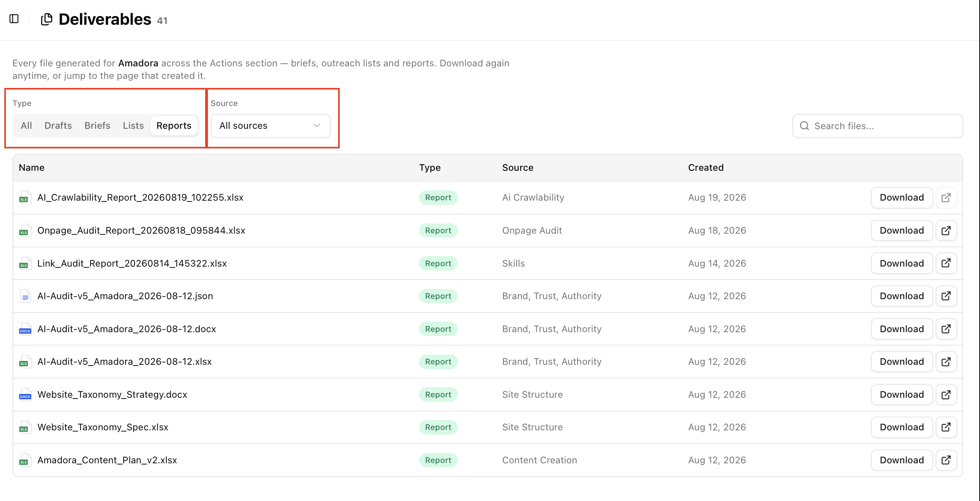Click the Name column header
The image size is (980, 501).
tap(31, 168)
